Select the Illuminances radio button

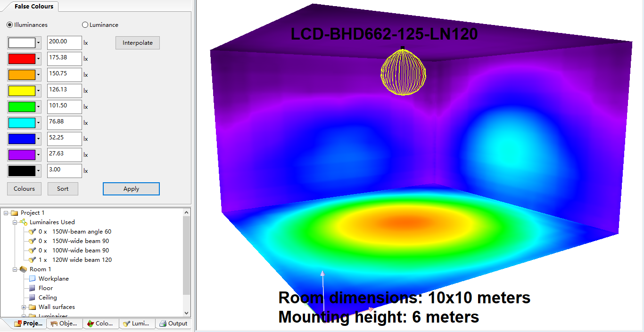(x=10, y=25)
